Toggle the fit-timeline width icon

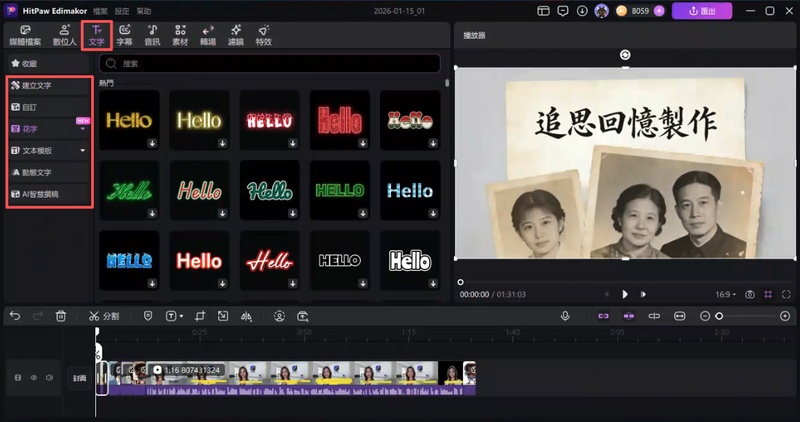pos(680,316)
